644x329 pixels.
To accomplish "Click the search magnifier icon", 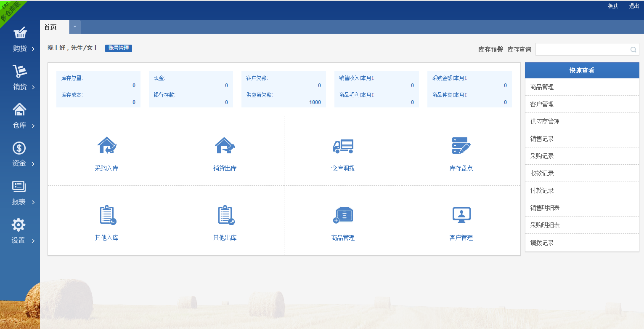I will point(633,49).
